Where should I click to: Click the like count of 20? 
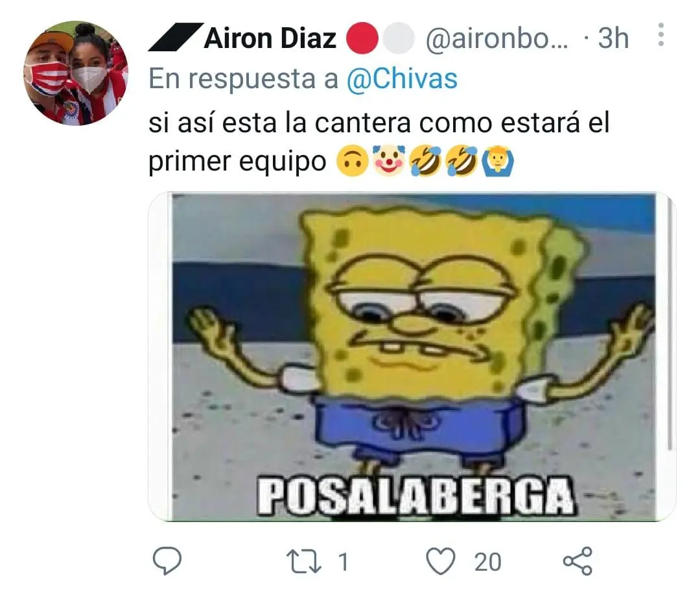coord(487,562)
